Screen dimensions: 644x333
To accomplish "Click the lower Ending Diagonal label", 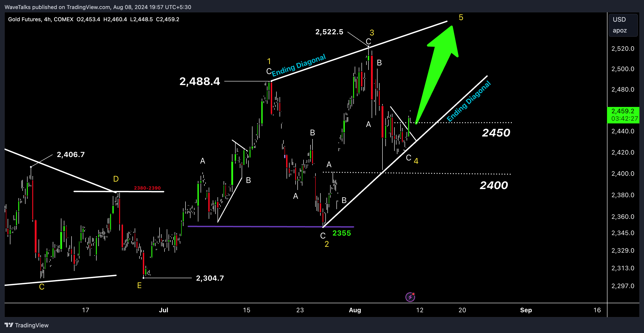I will coord(469,101).
